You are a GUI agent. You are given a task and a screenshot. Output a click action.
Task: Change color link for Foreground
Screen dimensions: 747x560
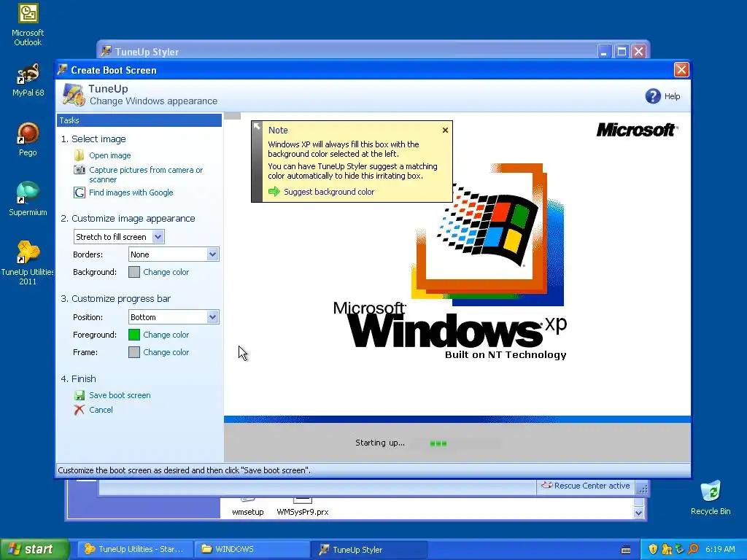point(166,335)
